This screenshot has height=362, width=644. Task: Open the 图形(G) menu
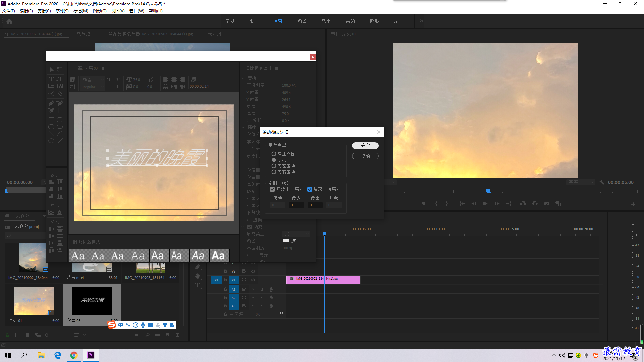pos(100,11)
